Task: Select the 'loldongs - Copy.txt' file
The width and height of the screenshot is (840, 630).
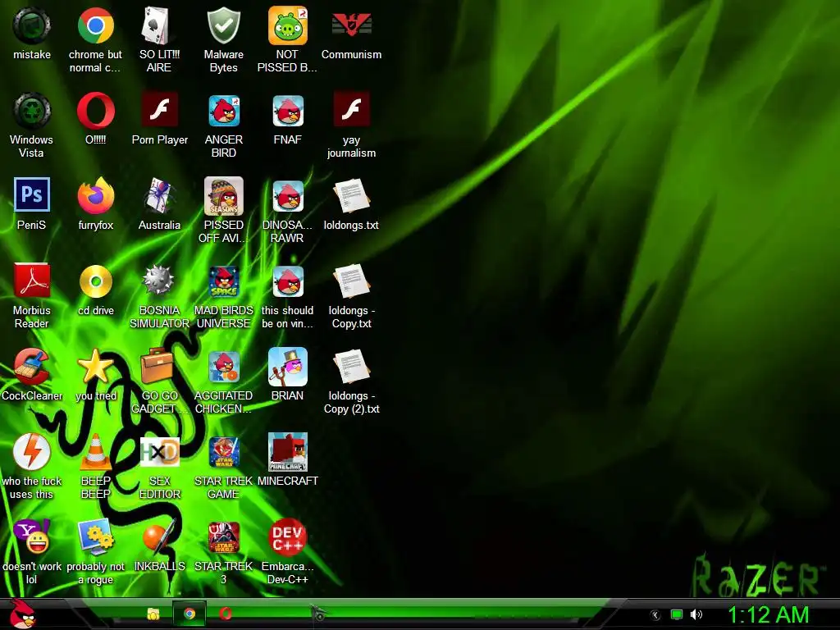Action: [x=351, y=281]
